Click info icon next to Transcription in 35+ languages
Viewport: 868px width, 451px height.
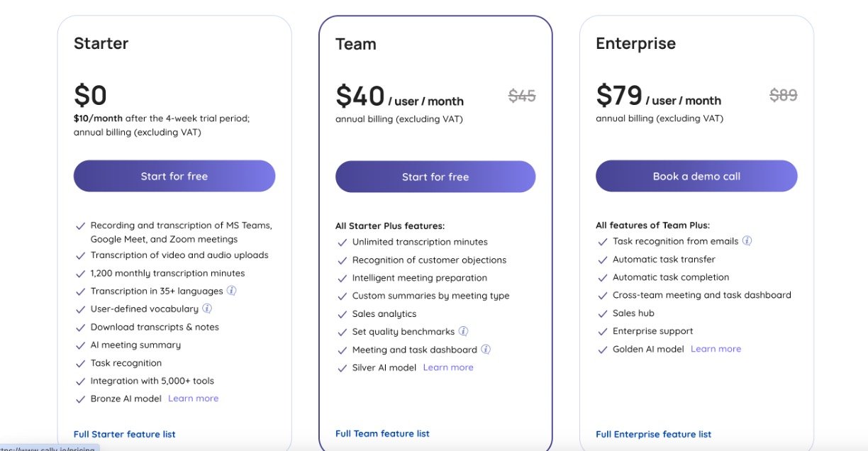coord(232,291)
